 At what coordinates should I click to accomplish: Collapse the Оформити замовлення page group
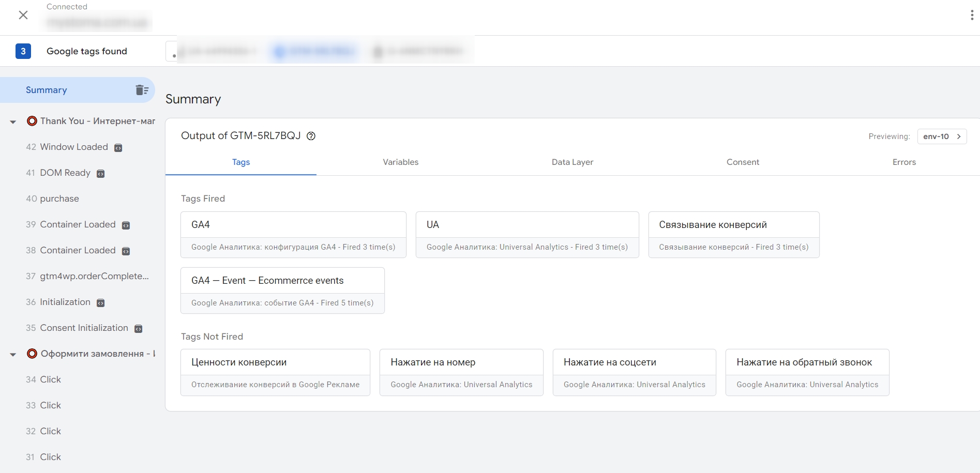click(x=13, y=355)
